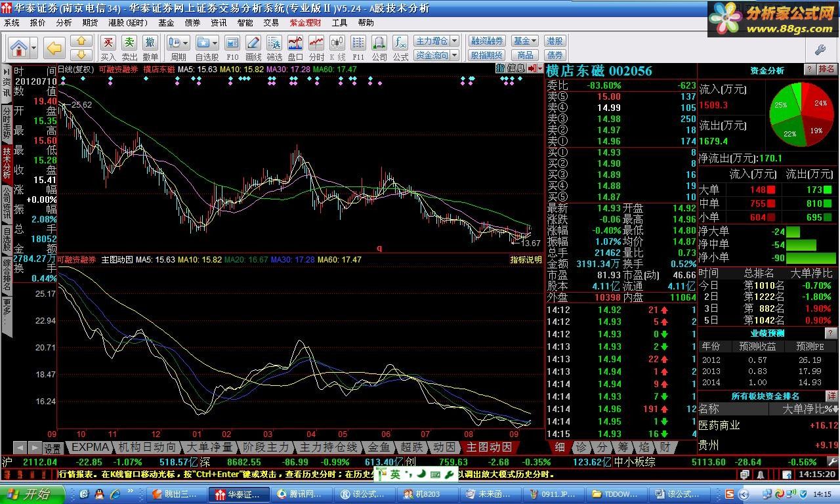Open the 系统 menu
Image resolution: width=840 pixels, height=504 pixels.
[12, 22]
